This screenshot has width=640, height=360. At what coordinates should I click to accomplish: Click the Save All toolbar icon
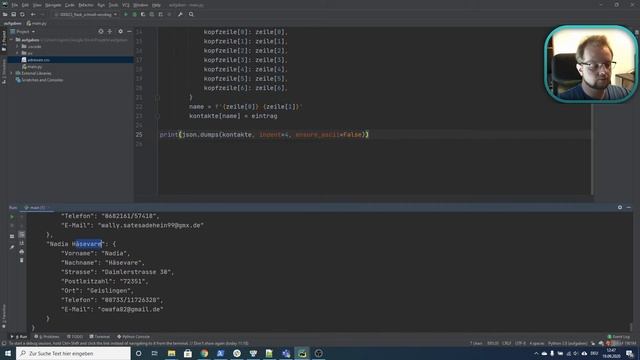(13, 14)
